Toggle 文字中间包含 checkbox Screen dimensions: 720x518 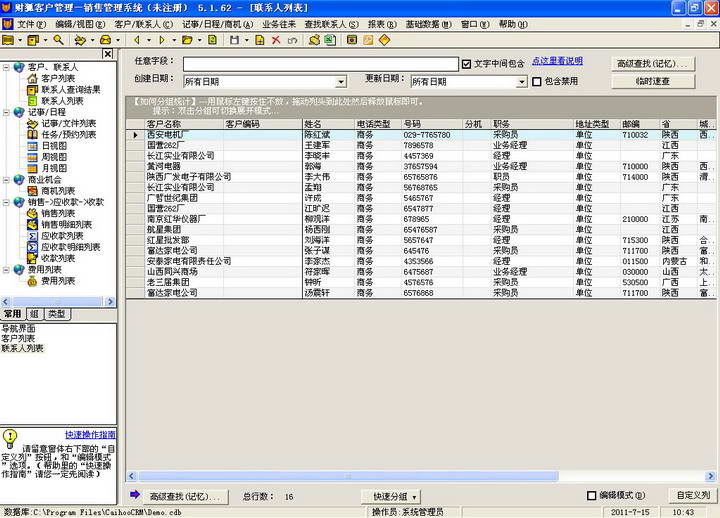click(x=467, y=64)
